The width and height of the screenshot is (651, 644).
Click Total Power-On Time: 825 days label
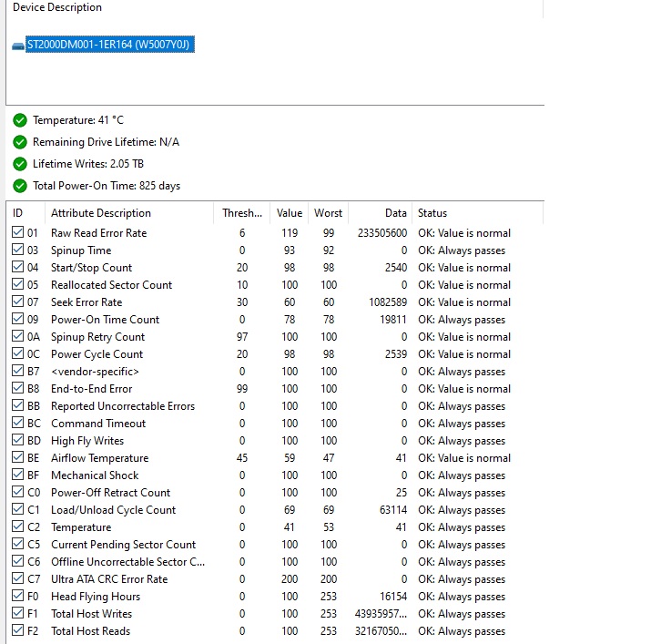(x=107, y=186)
